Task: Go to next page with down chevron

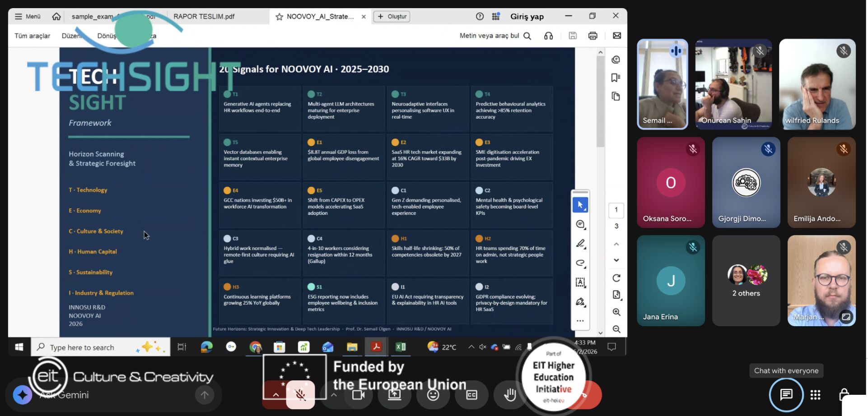Action: (x=616, y=260)
